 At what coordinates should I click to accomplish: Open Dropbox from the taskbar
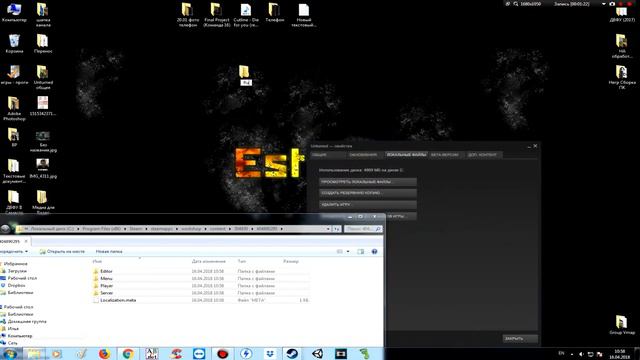pyautogui.click(x=269, y=353)
